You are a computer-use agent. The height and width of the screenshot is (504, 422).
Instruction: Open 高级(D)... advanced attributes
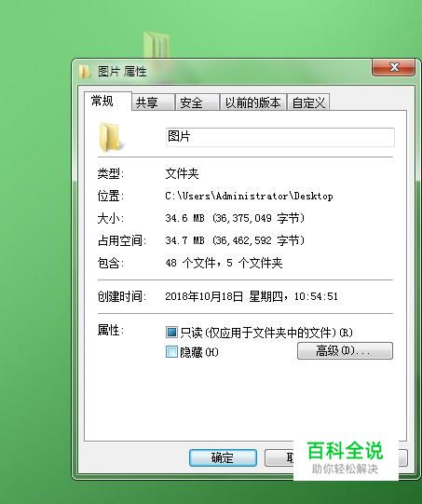[x=345, y=350]
